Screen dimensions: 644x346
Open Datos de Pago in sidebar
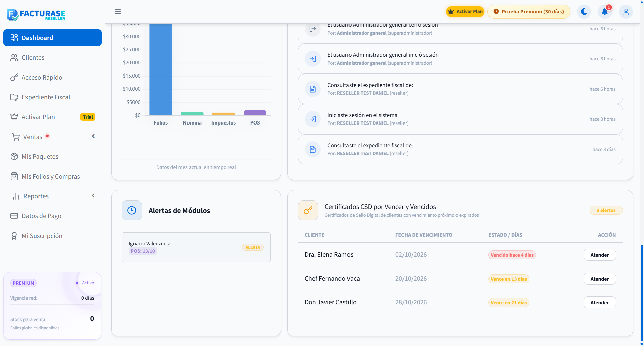[x=52, y=216]
